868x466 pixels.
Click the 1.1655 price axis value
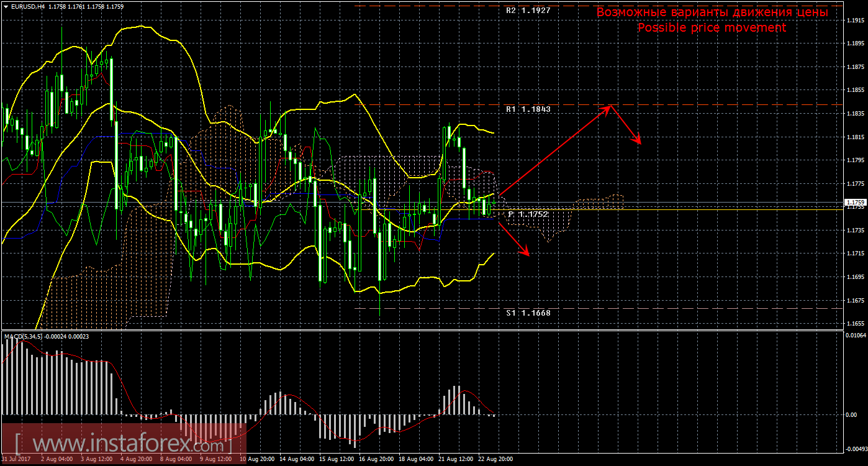pos(856,324)
